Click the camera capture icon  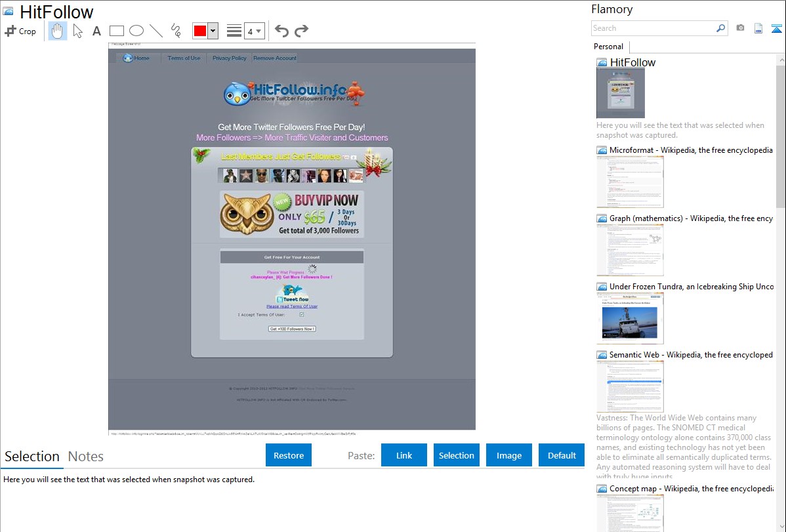click(740, 28)
